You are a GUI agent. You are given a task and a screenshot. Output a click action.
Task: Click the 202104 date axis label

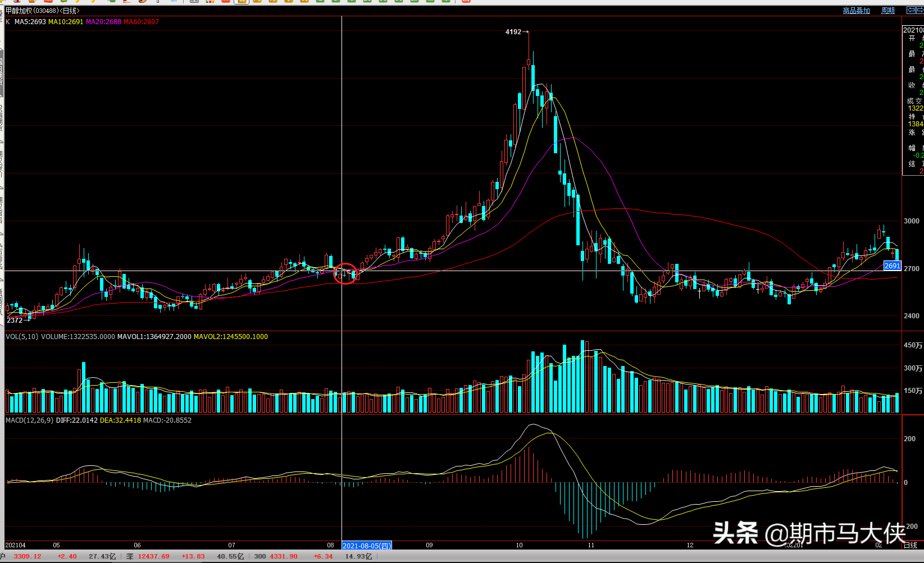pos(15,545)
